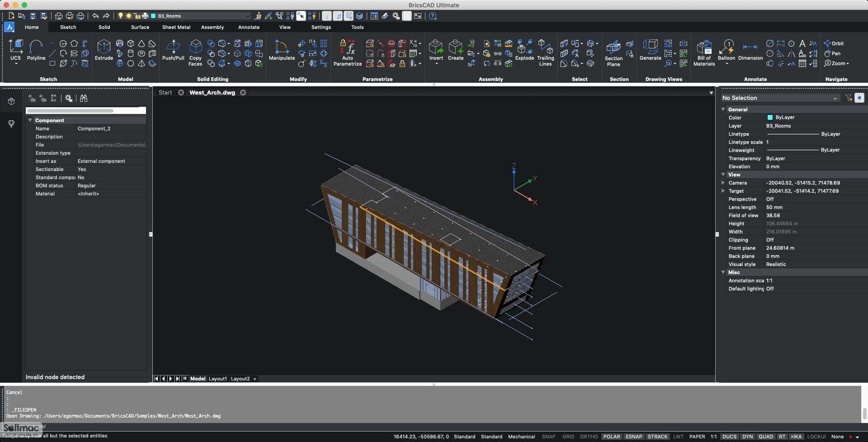
Task: Click the Undo icon
Action: tap(95, 16)
